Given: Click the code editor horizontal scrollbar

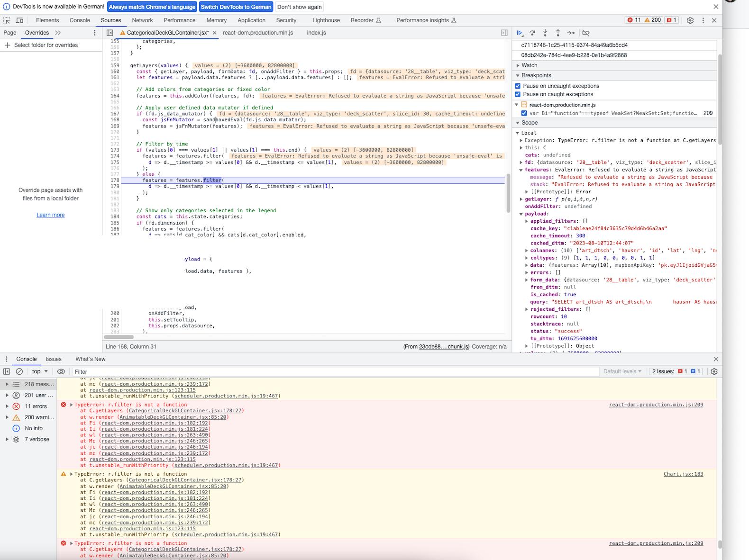Looking at the screenshot, I should (x=119, y=337).
